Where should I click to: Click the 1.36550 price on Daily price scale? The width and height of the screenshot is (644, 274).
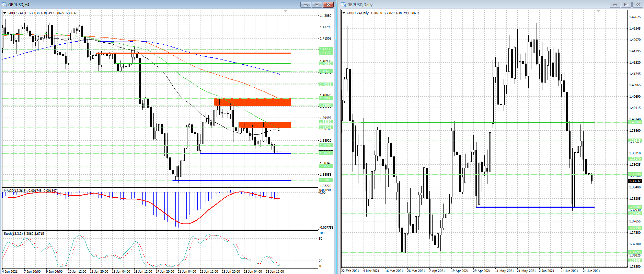(635, 267)
